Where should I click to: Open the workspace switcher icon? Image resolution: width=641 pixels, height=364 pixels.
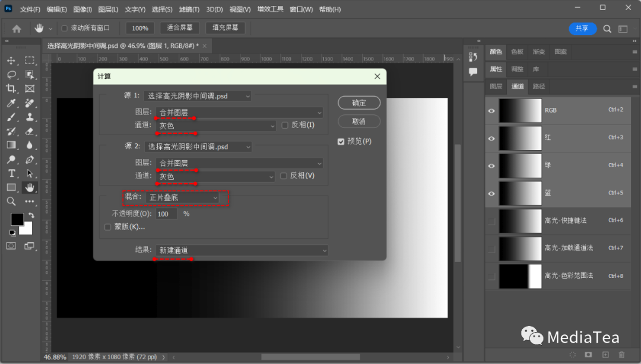point(623,28)
